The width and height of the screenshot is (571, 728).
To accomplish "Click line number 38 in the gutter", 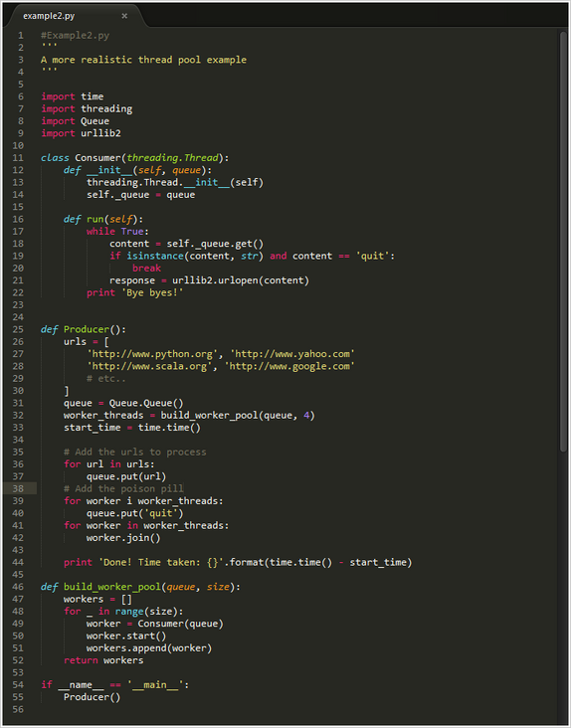I will tap(18, 488).
